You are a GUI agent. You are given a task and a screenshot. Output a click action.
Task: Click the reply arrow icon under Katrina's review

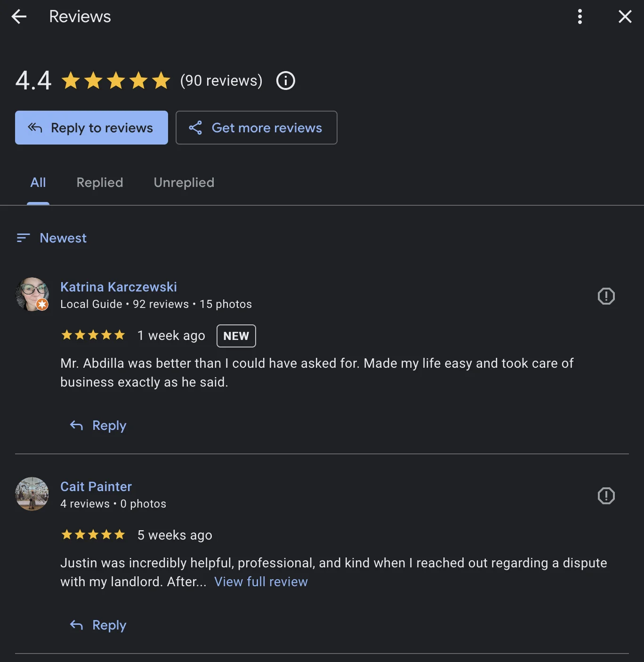click(76, 425)
